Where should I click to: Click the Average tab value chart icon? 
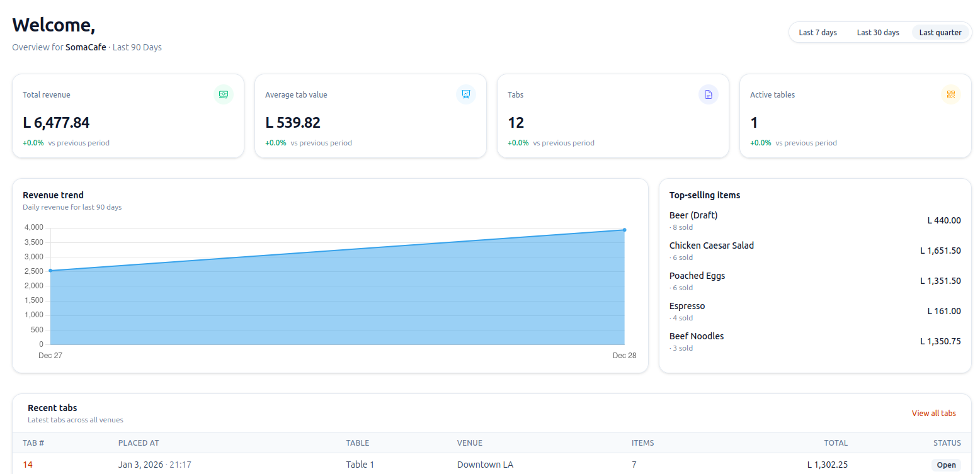pos(465,94)
